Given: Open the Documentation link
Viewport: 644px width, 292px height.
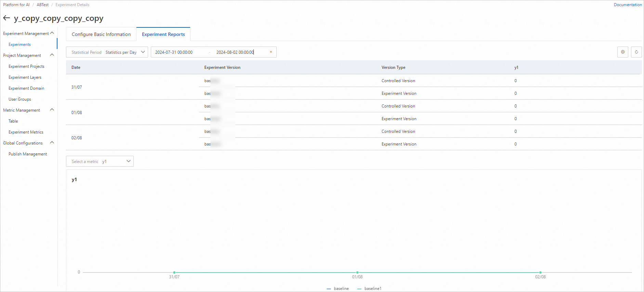Looking at the screenshot, I should [x=628, y=5].
